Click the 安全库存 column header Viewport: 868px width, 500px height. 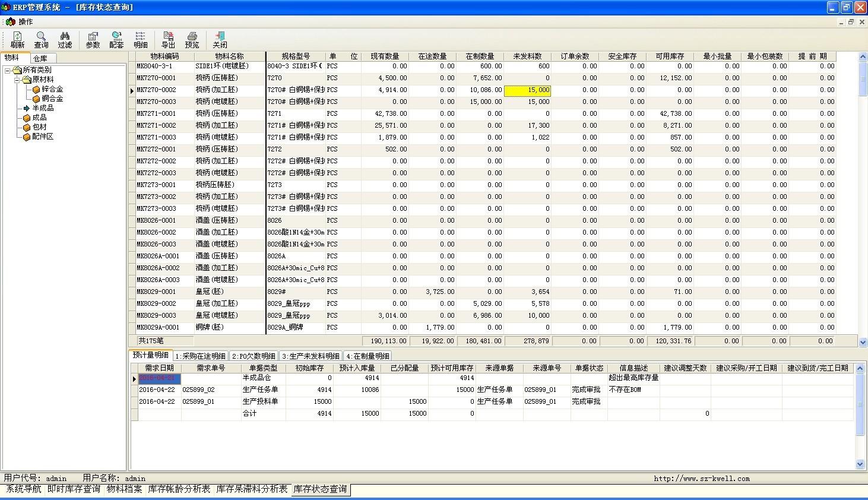click(622, 56)
